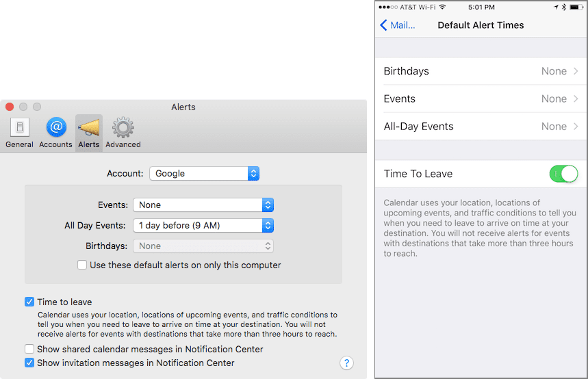Tap the 5:01 PM clock
Screen dimensions: 588x379
[481, 7]
